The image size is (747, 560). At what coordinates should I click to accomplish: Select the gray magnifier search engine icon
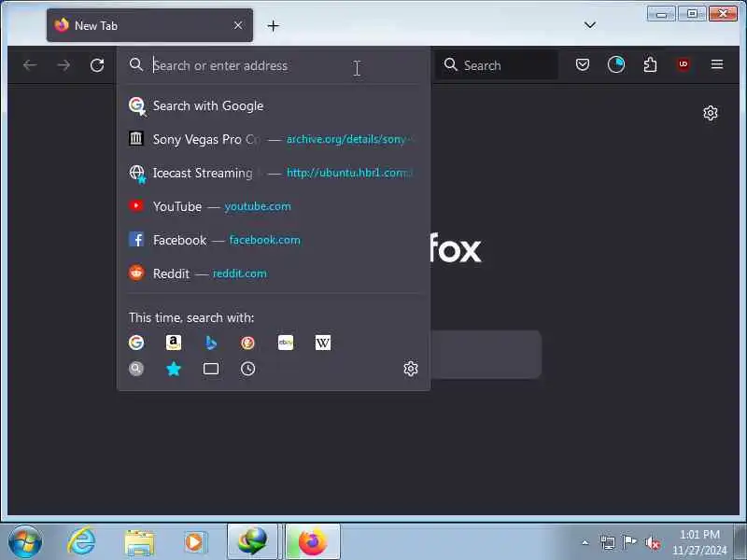136,369
